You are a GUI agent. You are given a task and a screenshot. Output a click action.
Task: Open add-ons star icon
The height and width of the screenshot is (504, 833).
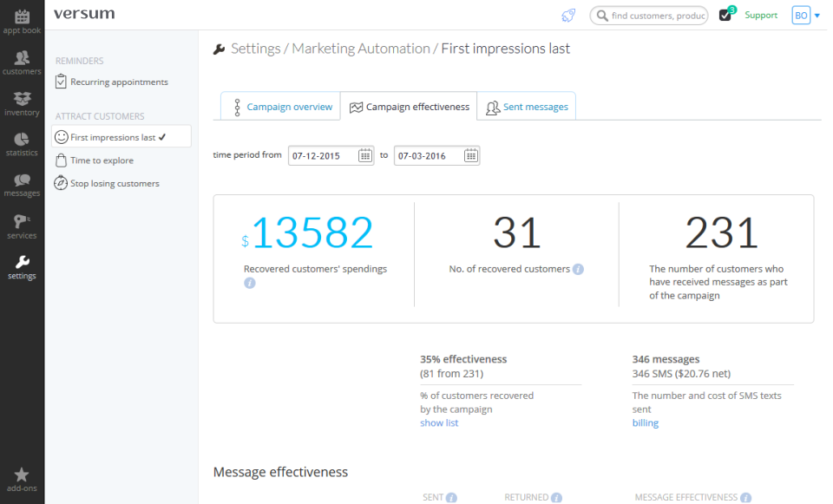[x=22, y=479]
